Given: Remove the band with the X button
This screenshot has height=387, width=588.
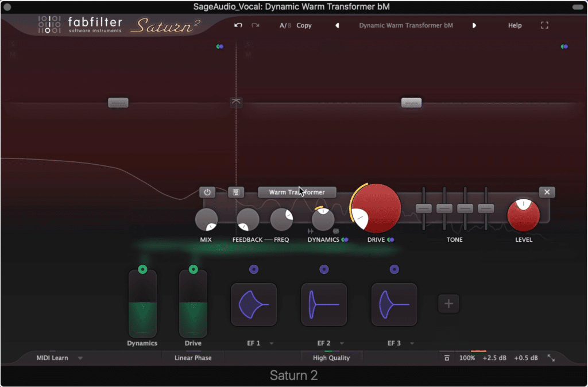Looking at the screenshot, I should 547,192.
